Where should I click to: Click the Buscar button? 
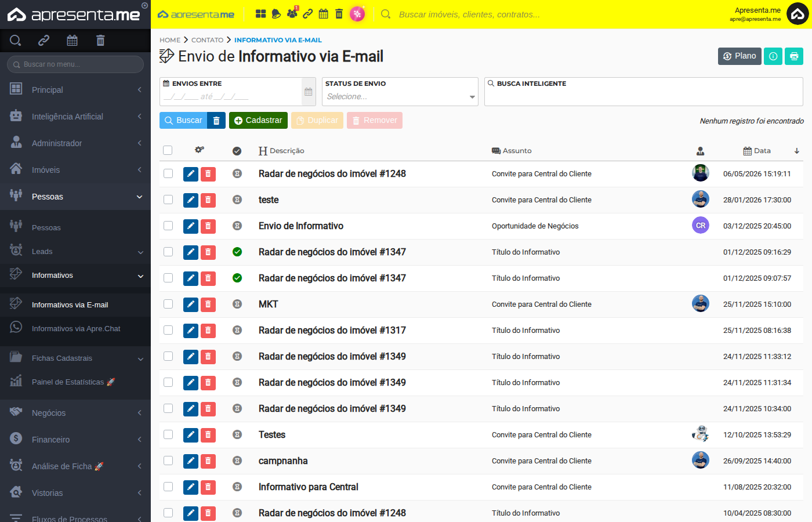183,120
